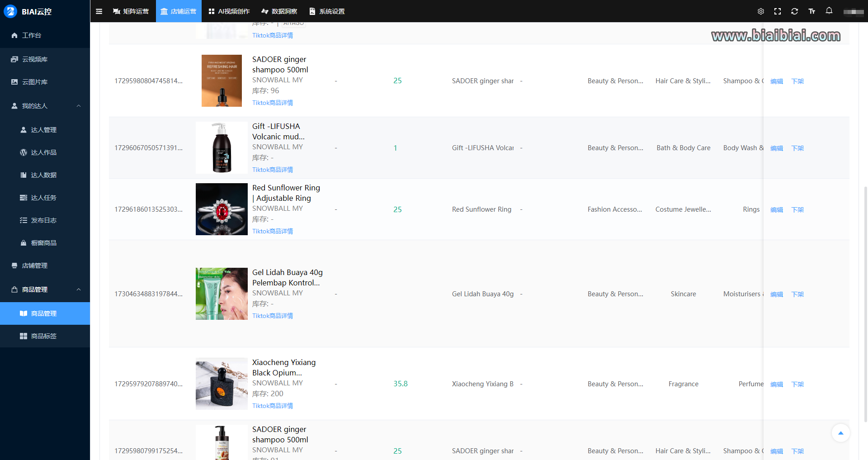Click the 店铺管理 store icon
This screenshot has width=868, height=460.
[14, 266]
